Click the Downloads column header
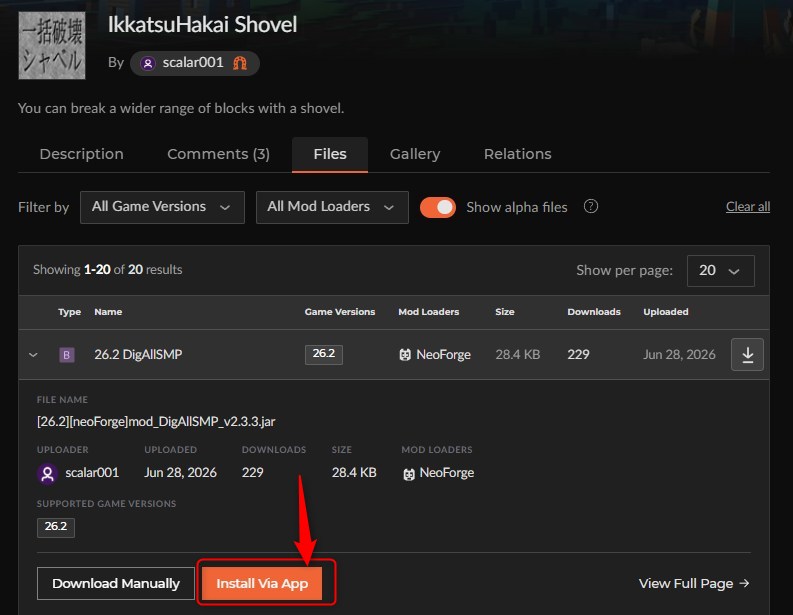 [594, 312]
